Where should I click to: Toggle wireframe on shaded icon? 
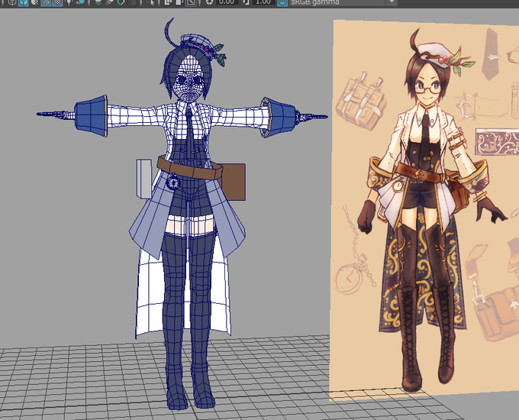click(46, 2)
